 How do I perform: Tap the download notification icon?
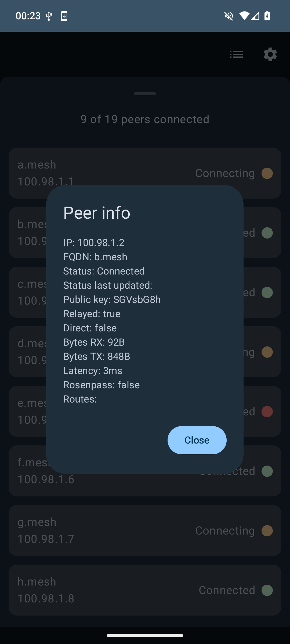pos(64,16)
